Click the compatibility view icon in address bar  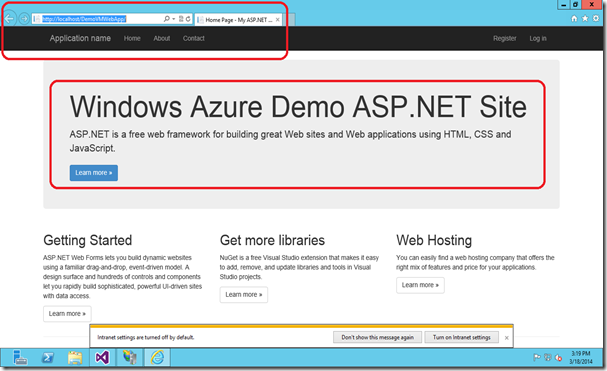coord(181,19)
